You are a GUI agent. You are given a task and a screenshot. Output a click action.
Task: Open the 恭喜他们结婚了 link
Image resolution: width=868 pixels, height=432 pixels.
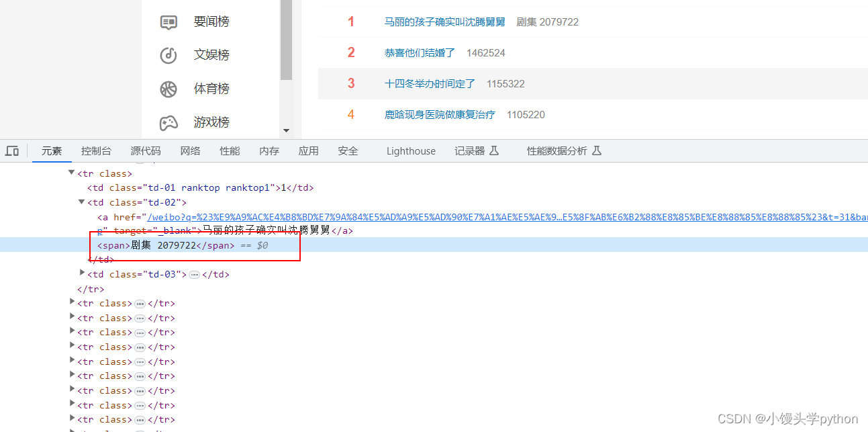(420, 53)
